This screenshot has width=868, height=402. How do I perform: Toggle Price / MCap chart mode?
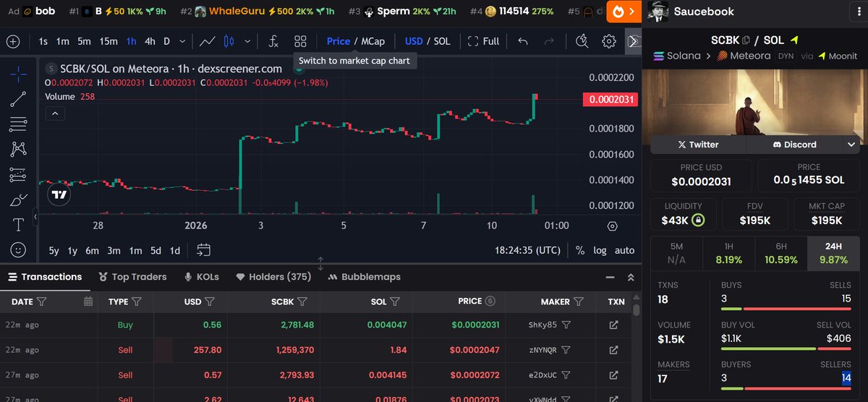356,41
